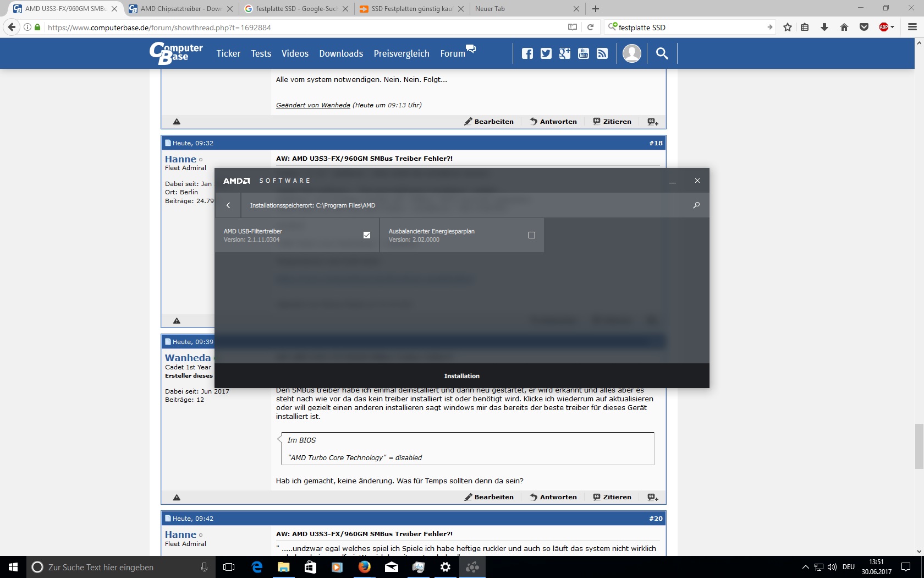Expand hidden system tray icons
Image resolution: width=924 pixels, height=578 pixels.
pos(806,567)
